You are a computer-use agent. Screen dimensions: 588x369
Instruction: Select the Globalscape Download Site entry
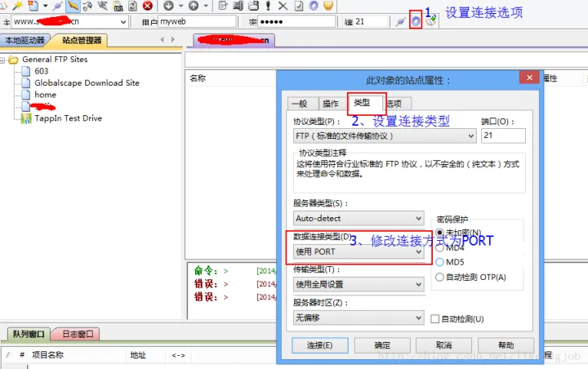87,83
